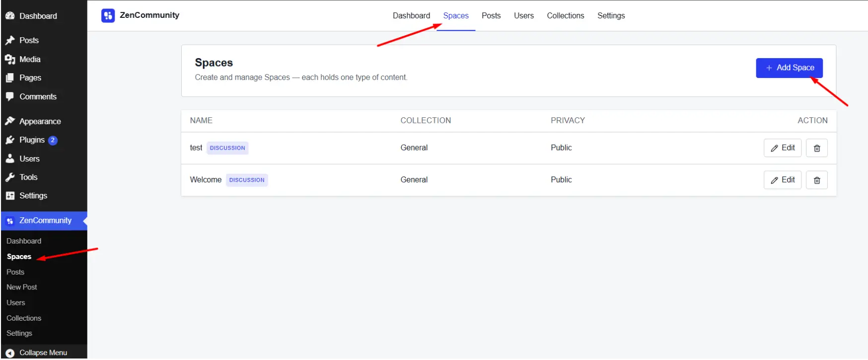Click the Media library icon
This screenshot has width=868, height=360.
point(10,59)
